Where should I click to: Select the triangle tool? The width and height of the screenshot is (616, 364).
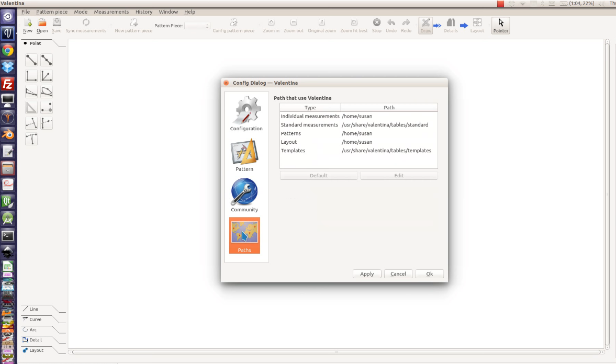pos(31,108)
